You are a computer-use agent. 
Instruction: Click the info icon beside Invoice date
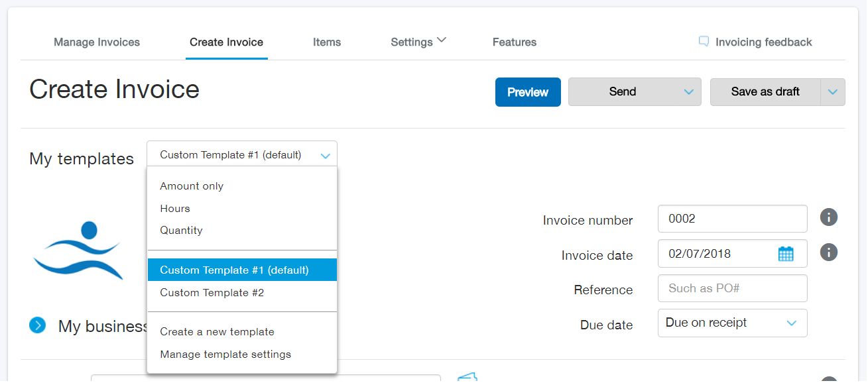tap(828, 252)
